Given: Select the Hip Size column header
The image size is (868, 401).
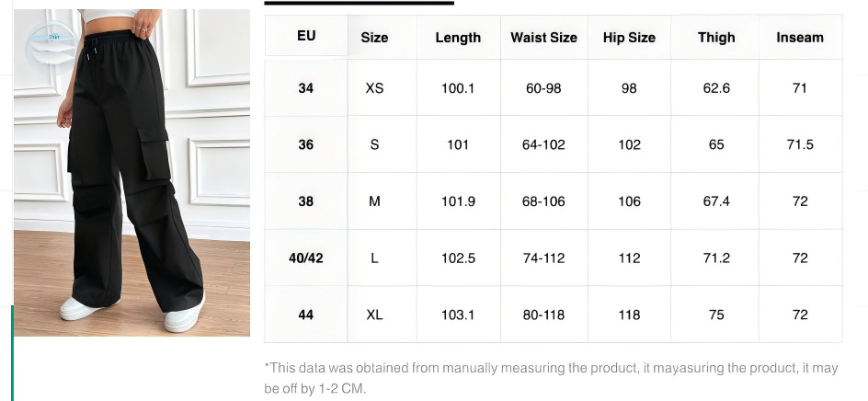Looking at the screenshot, I should [x=629, y=38].
